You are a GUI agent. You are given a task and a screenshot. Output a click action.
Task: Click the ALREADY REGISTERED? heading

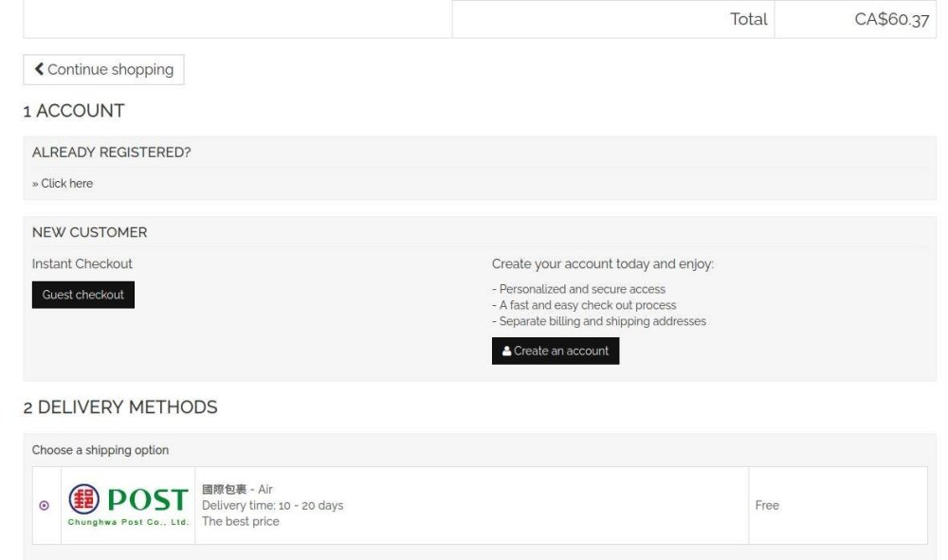pyautogui.click(x=111, y=153)
